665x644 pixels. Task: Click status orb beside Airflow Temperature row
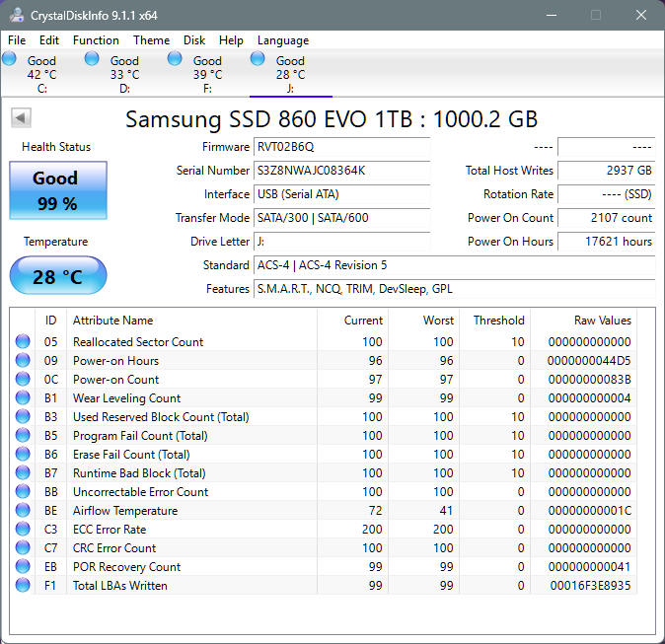pyautogui.click(x=23, y=511)
